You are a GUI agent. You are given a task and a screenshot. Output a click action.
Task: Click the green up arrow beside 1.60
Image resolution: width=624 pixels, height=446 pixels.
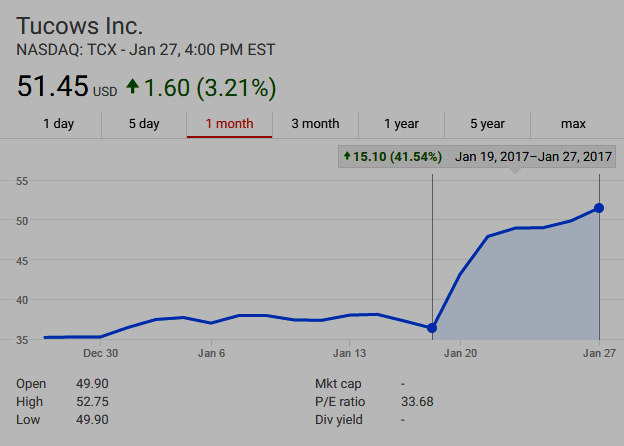[133, 86]
